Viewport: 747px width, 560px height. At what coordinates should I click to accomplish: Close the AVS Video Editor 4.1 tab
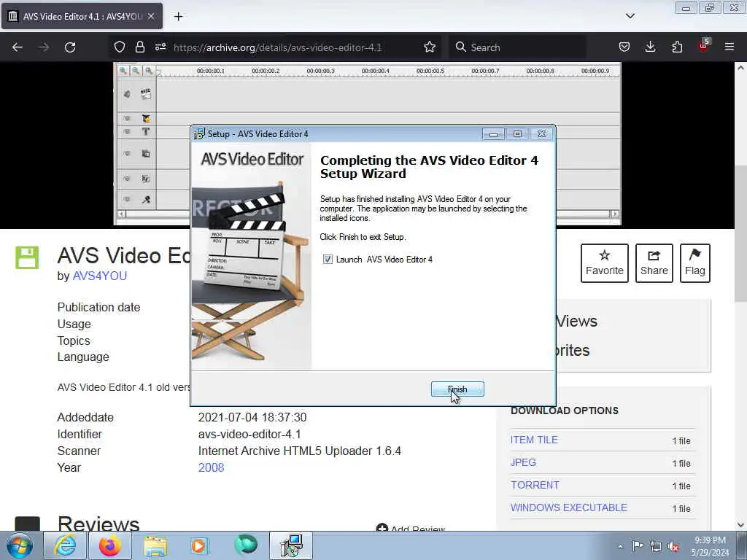(x=150, y=16)
